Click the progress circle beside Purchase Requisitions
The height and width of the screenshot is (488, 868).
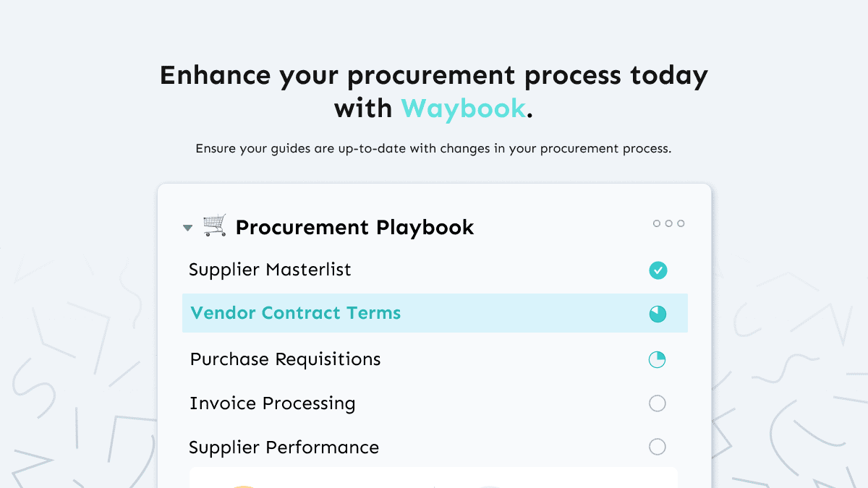click(658, 359)
